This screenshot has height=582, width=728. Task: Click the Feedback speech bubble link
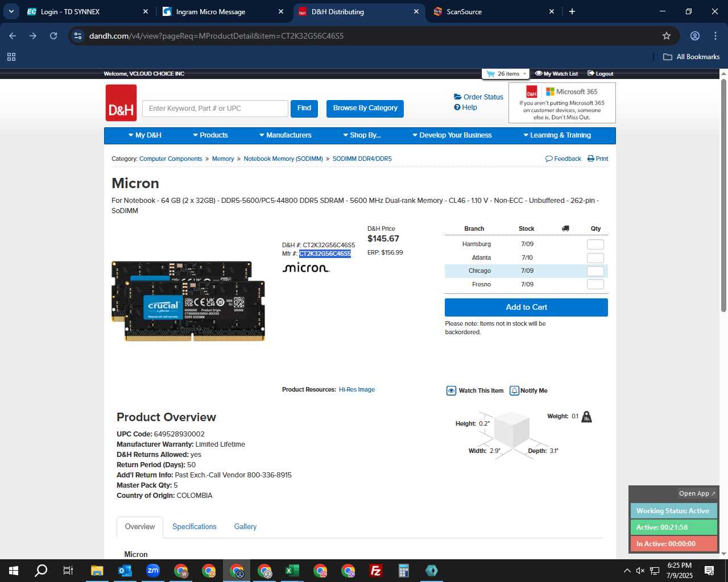563,159
